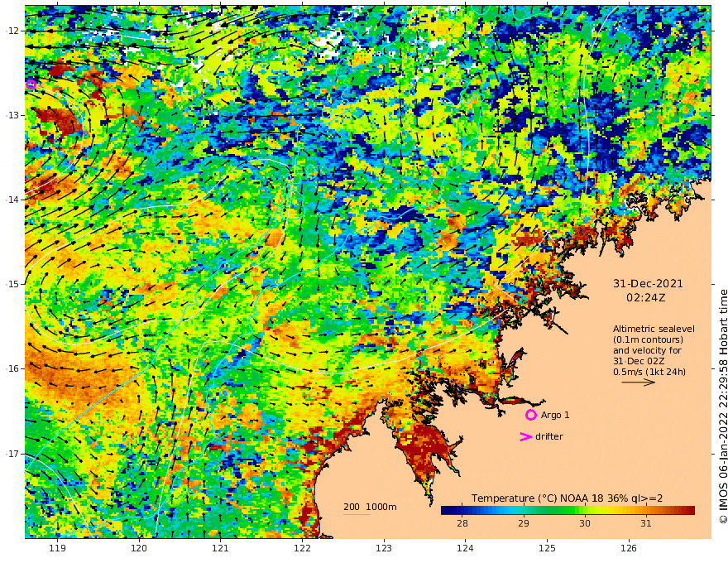Click the "Temperature (°C) NOAA 18" title
The height and width of the screenshot is (563, 728).
click(x=538, y=498)
